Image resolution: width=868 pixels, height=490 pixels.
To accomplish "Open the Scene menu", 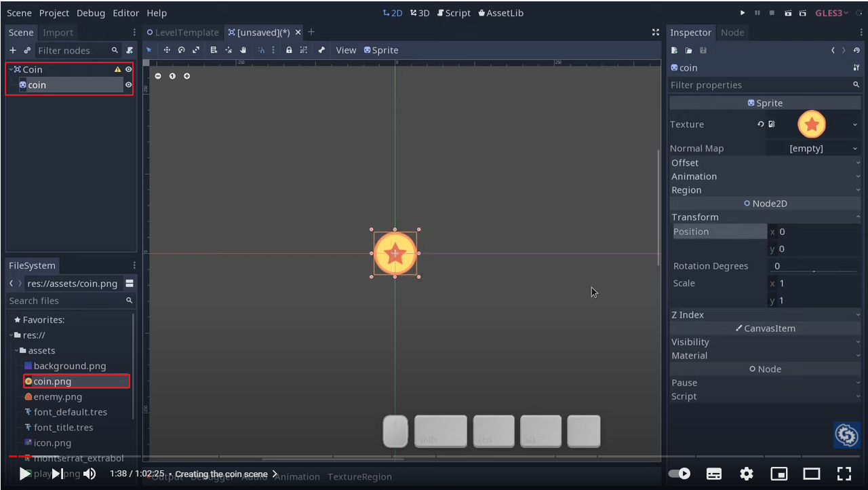I will tap(19, 13).
